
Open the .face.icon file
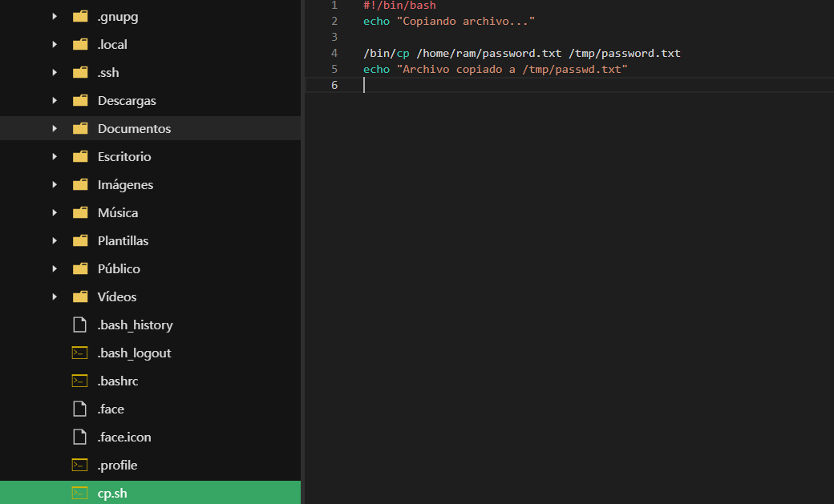pos(124,437)
